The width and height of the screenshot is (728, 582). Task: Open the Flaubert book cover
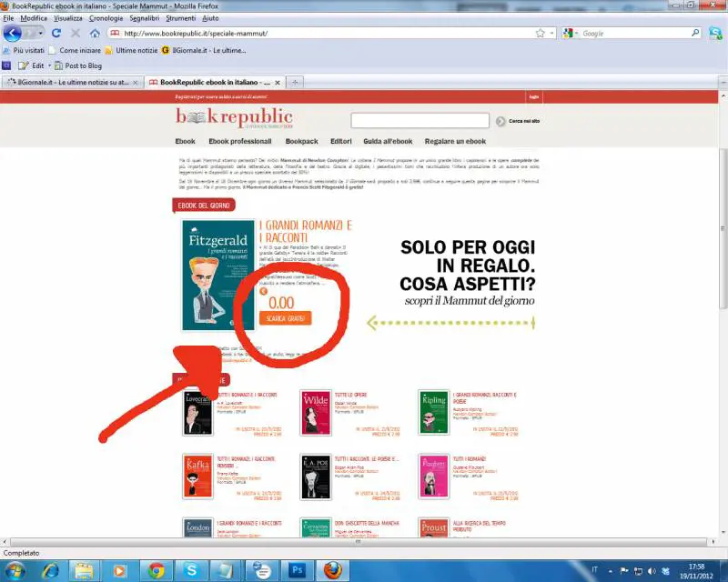pos(434,477)
